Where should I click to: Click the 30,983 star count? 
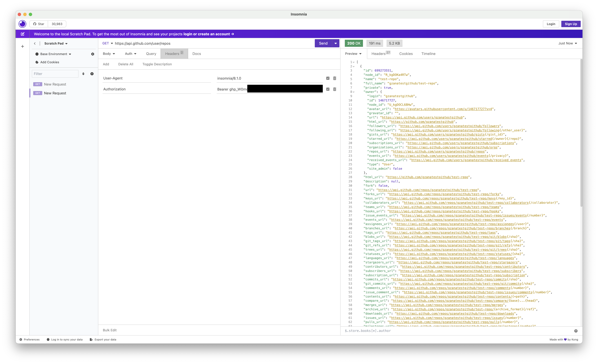click(x=57, y=24)
